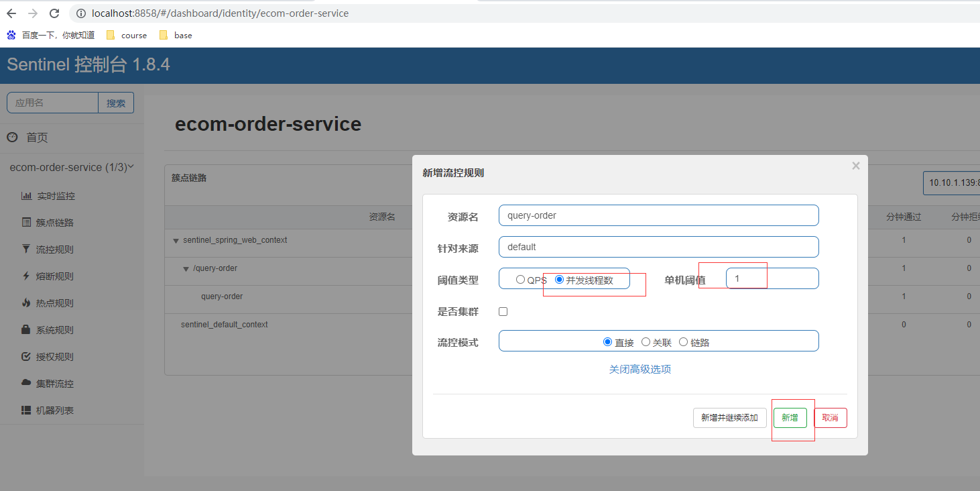Click 关闭高级选项 link
This screenshot has width=980, height=491.
pyautogui.click(x=640, y=369)
